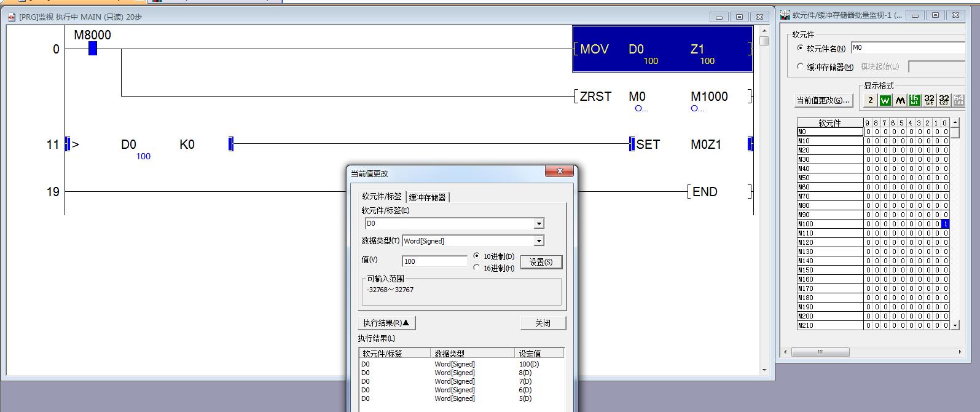Switch to the 软元件/标签 tab
This screenshot has height=412, width=980.
click(382, 197)
